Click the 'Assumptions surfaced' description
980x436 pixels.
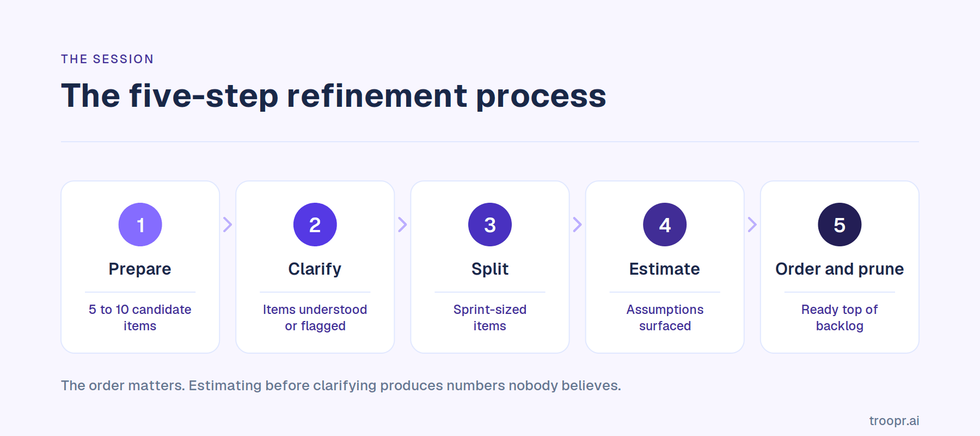point(665,318)
